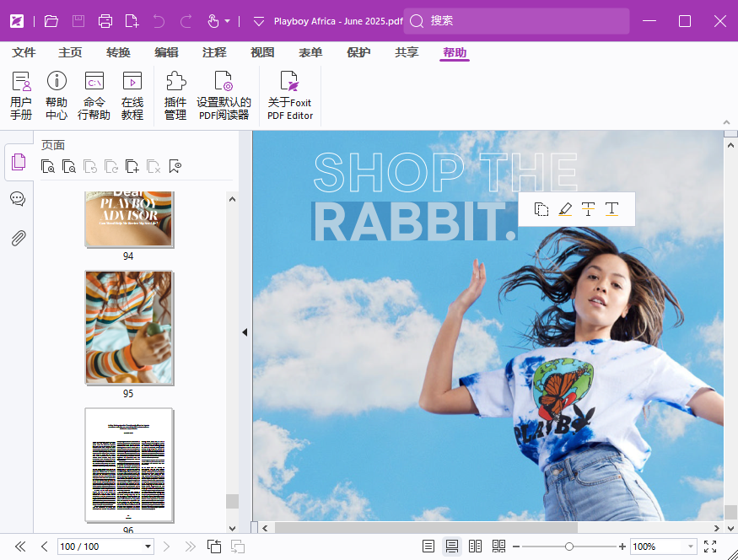Expand the page number dropdown

point(148,547)
